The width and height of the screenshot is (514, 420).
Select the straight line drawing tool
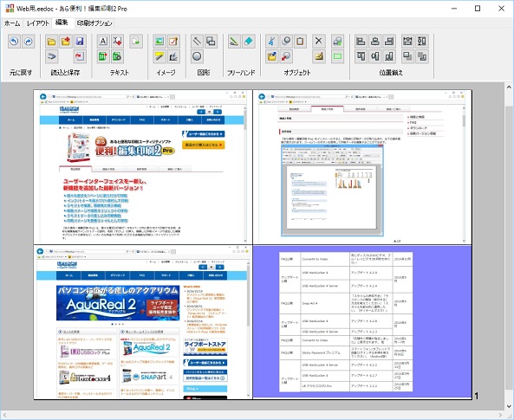coord(197,42)
